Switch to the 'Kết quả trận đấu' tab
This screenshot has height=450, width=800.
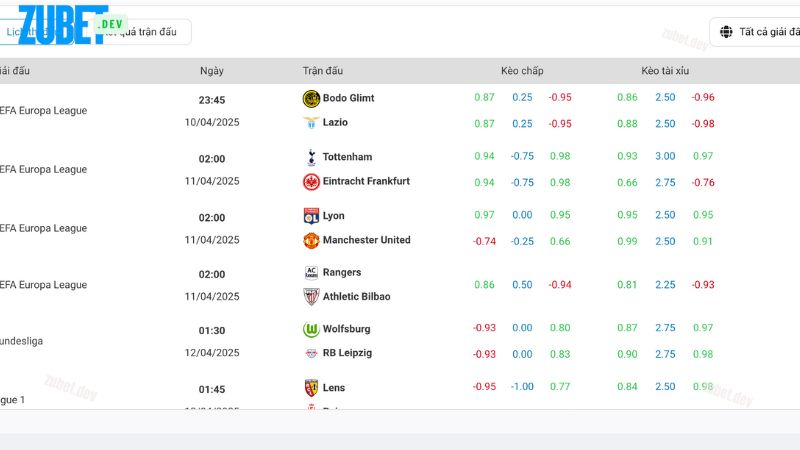(138, 32)
